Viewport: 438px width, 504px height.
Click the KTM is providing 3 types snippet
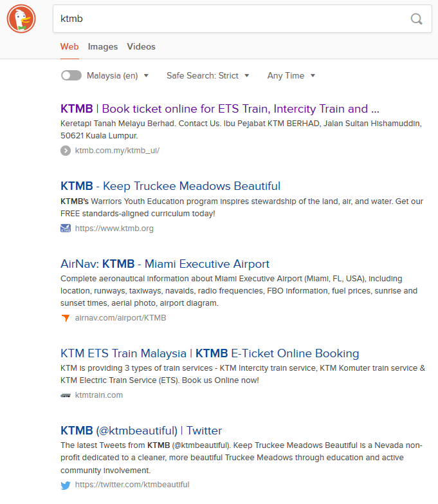coord(242,374)
